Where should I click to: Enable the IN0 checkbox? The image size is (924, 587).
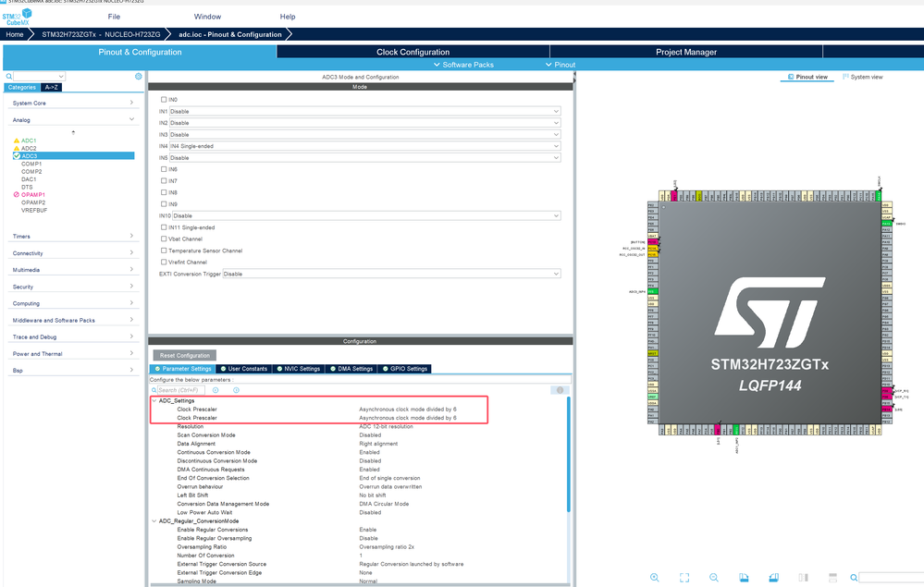point(164,100)
